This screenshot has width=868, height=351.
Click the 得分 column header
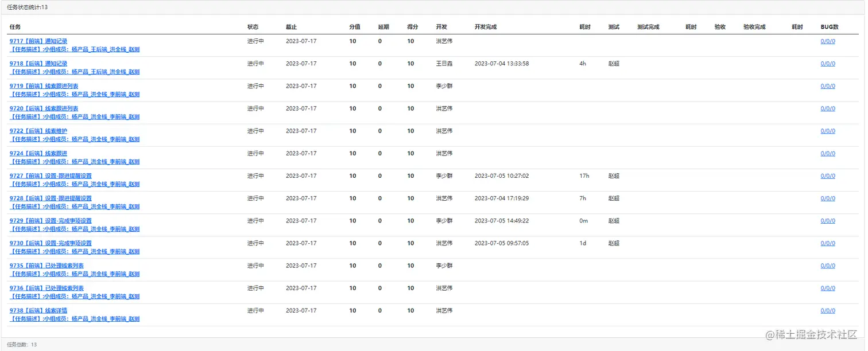413,27
